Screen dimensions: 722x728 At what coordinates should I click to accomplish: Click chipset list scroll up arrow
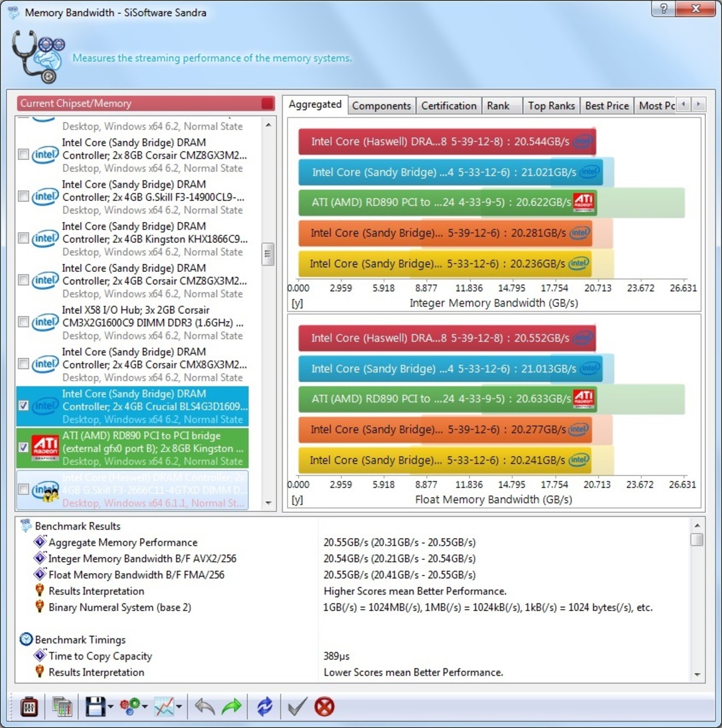pos(268,125)
